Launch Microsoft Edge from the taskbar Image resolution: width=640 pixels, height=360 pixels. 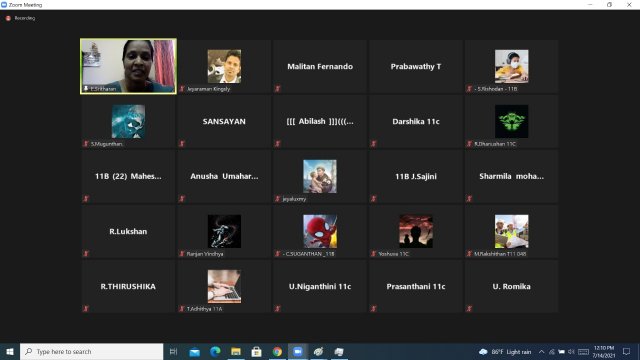[x=215, y=351]
